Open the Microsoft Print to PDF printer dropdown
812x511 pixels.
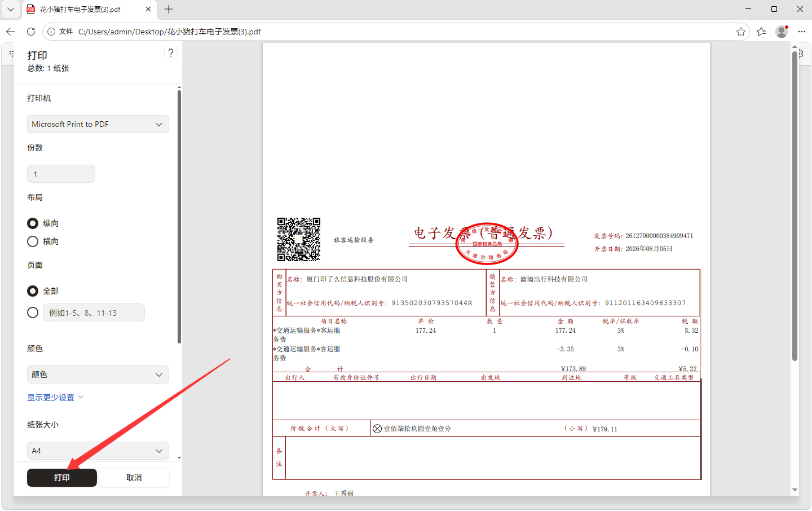98,124
